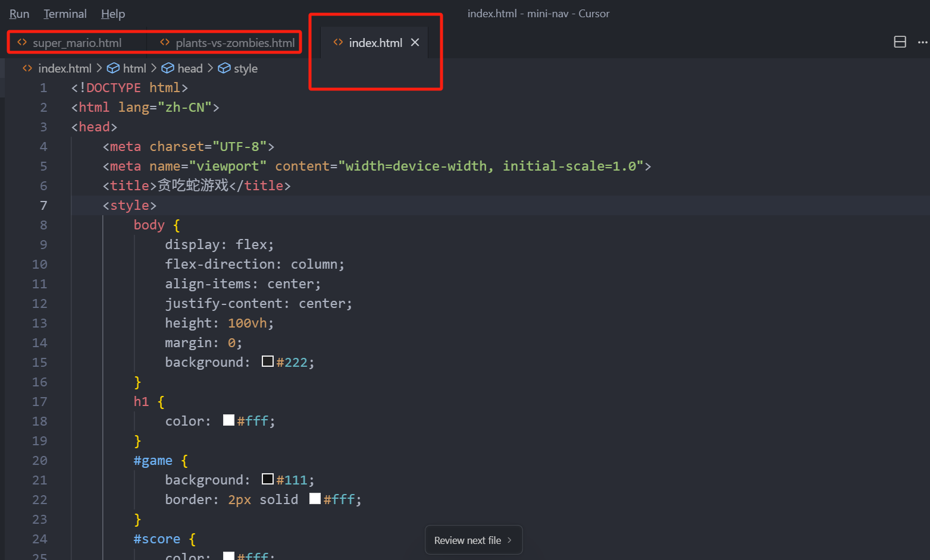Click the HTML file icon on index.html tab

tap(338, 42)
